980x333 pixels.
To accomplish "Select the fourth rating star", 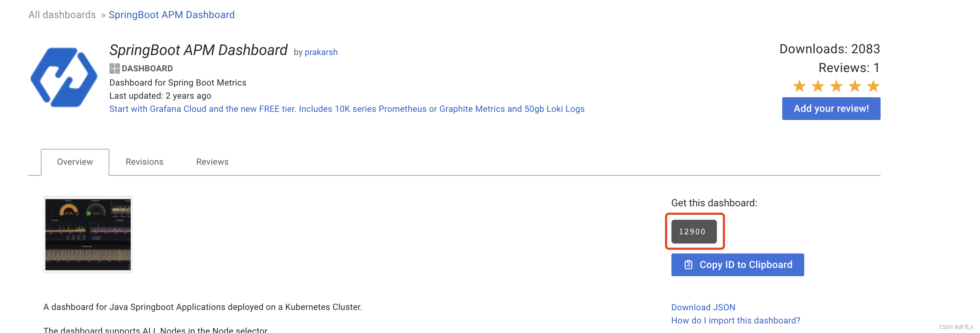I will click(856, 86).
